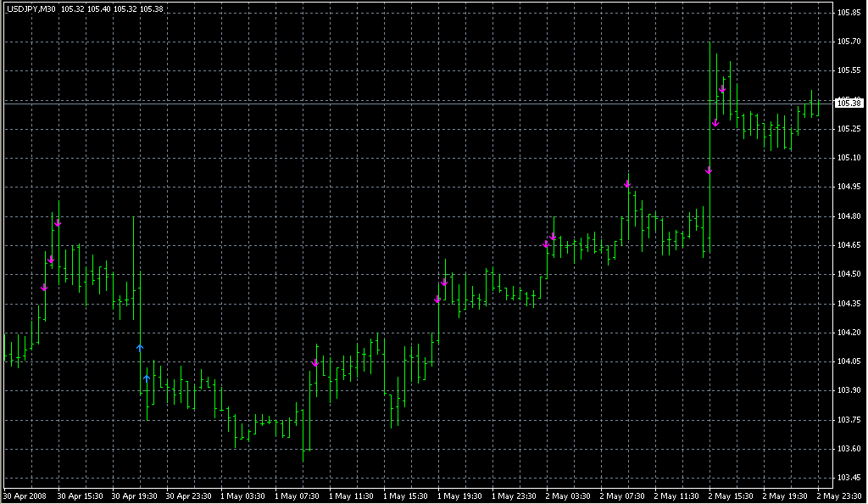Click the upper blue up-arrow signal
The image size is (868, 504).
click(x=140, y=347)
